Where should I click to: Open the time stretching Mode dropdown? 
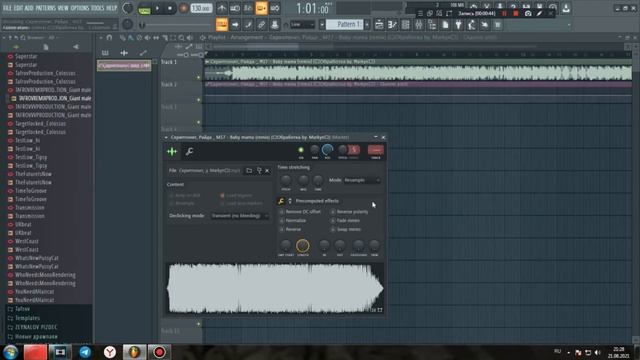(x=362, y=180)
